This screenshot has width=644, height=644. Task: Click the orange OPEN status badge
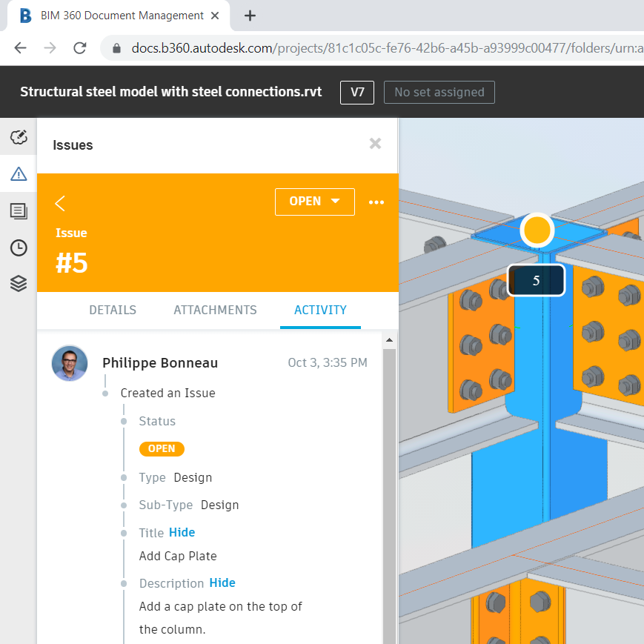click(162, 448)
